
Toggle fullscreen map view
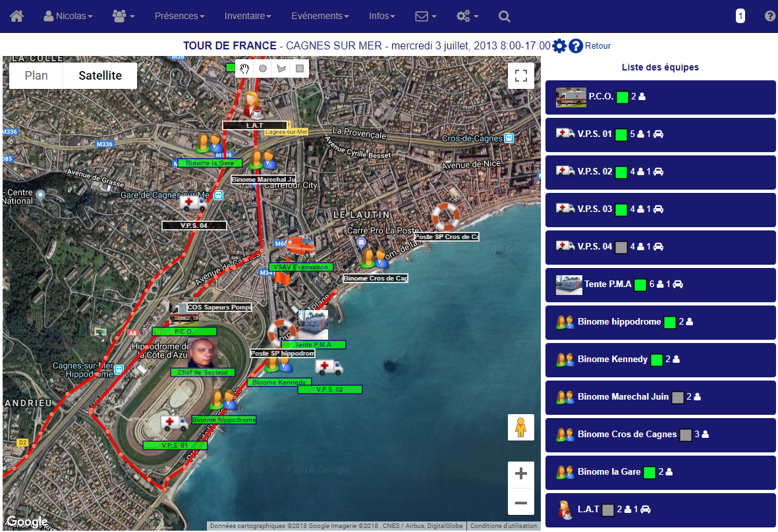pos(521,75)
